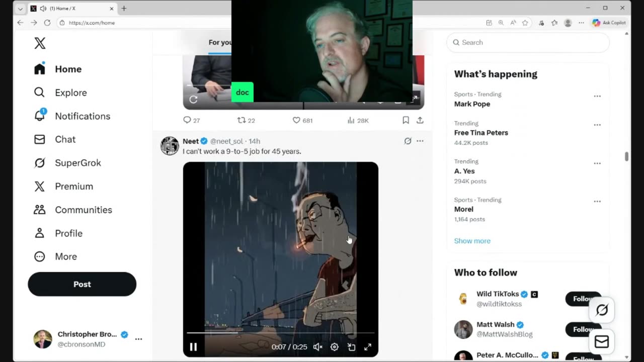Screen dimensions: 644x362
Task: Click the Search input field
Action: [528, 43]
